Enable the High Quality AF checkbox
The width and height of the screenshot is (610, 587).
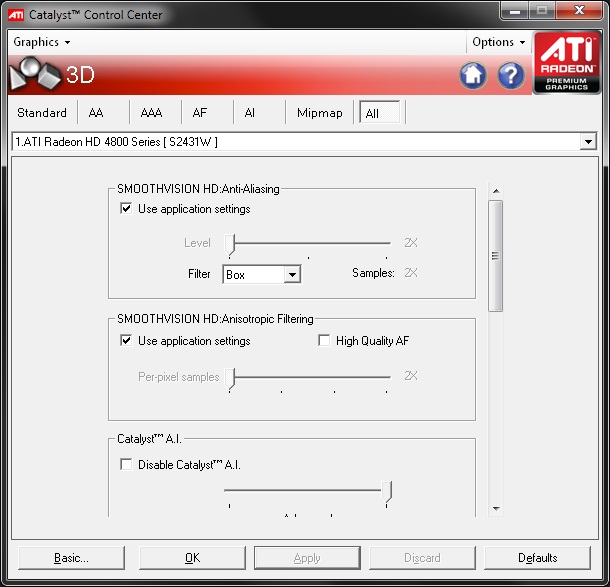coord(324,340)
